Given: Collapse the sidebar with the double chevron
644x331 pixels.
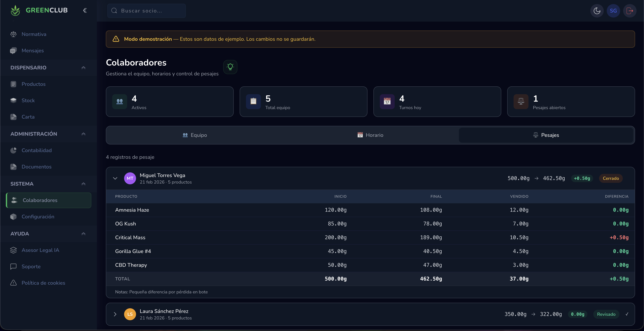Looking at the screenshot, I should click(x=85, y=10).
